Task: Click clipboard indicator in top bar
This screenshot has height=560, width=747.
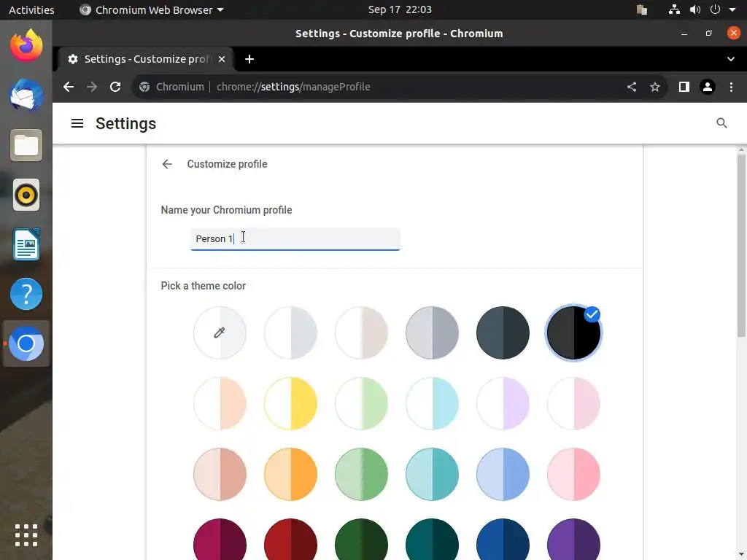Action: pyautogui.click(x=642, y=9)
